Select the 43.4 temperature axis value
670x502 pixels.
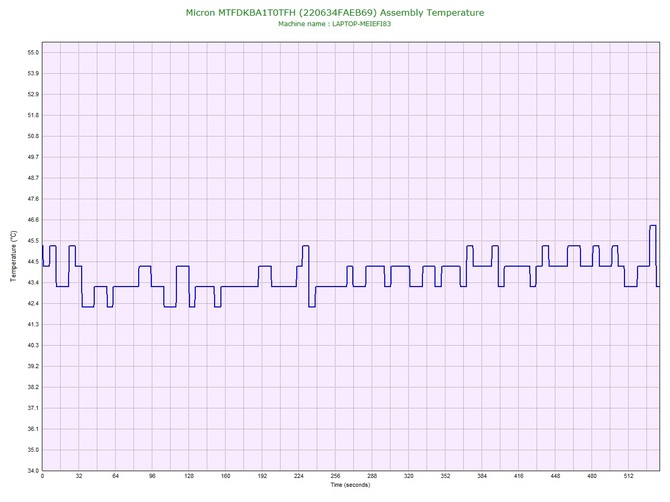click(x=33, y=282)
